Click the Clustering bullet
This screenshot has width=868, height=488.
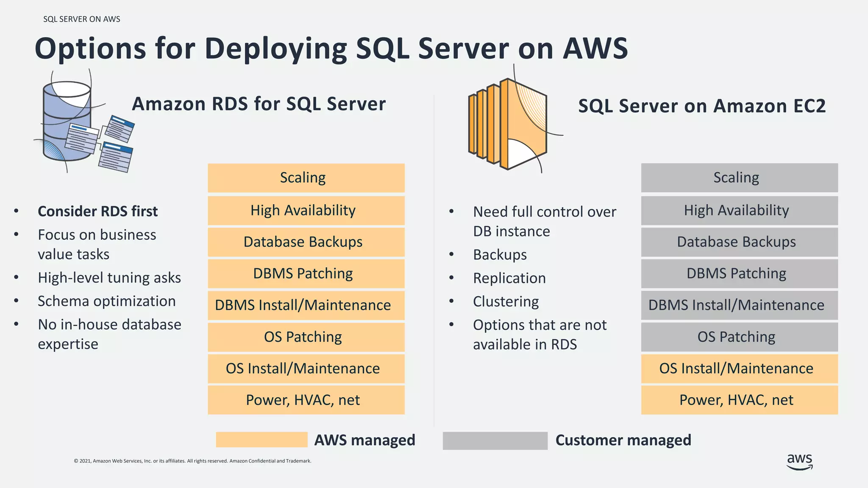[506, 302]
